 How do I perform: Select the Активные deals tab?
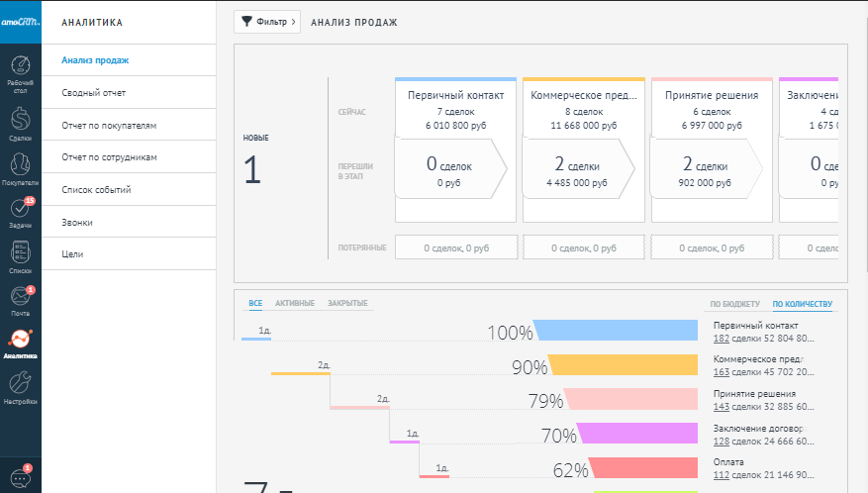(x=295, y=303)
